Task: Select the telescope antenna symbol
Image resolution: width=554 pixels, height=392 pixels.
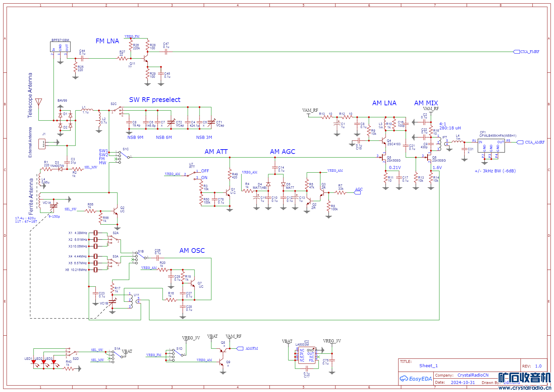Action: [x=39, y=102]
